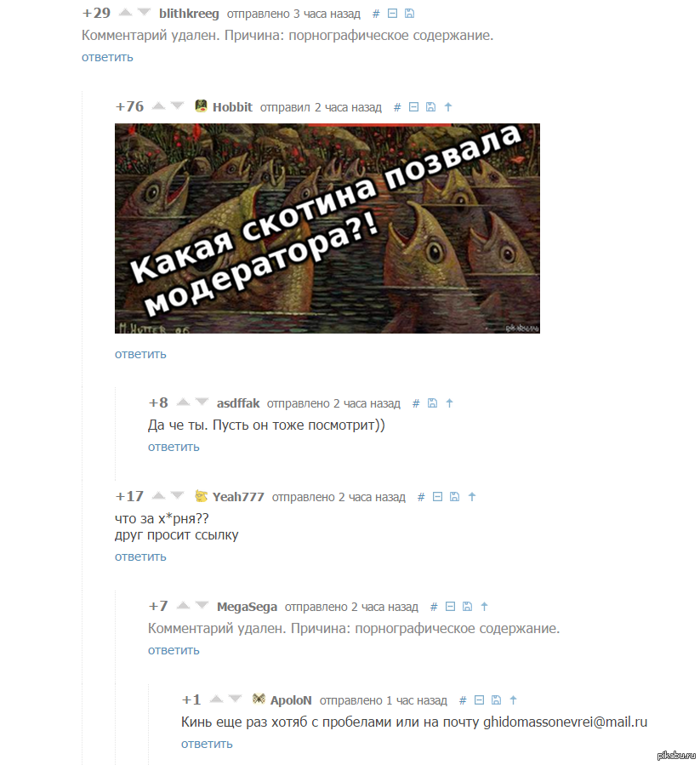
Task: Click Yeah777's avatar icon
Action: (x=201, y=496)
